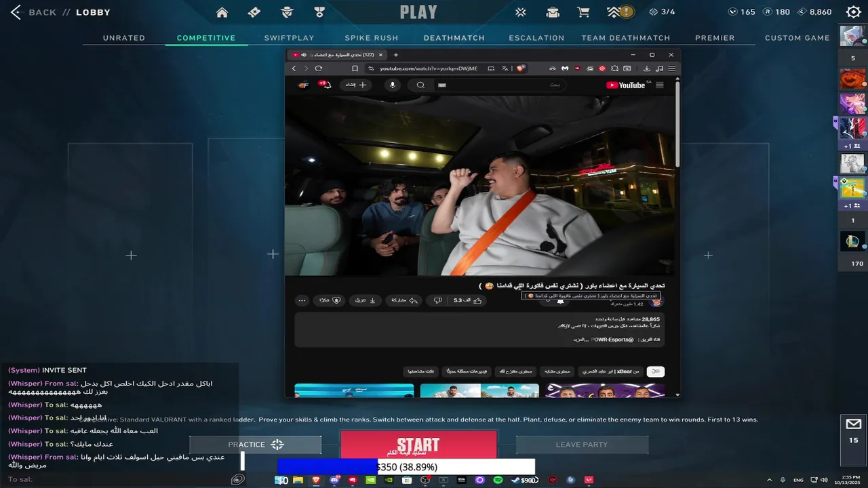
Task: Invite a player to the rightmost empty slot
Action: coord(708,255)
